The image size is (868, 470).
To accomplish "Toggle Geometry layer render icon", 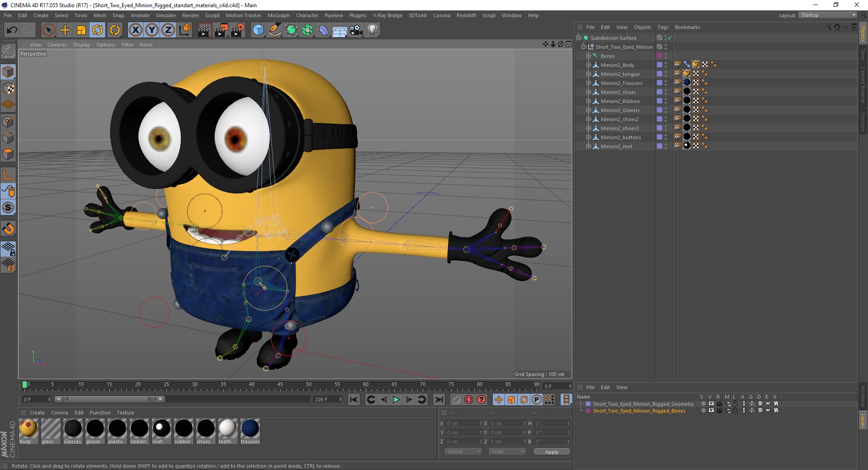I will click(x=719, y=404).
